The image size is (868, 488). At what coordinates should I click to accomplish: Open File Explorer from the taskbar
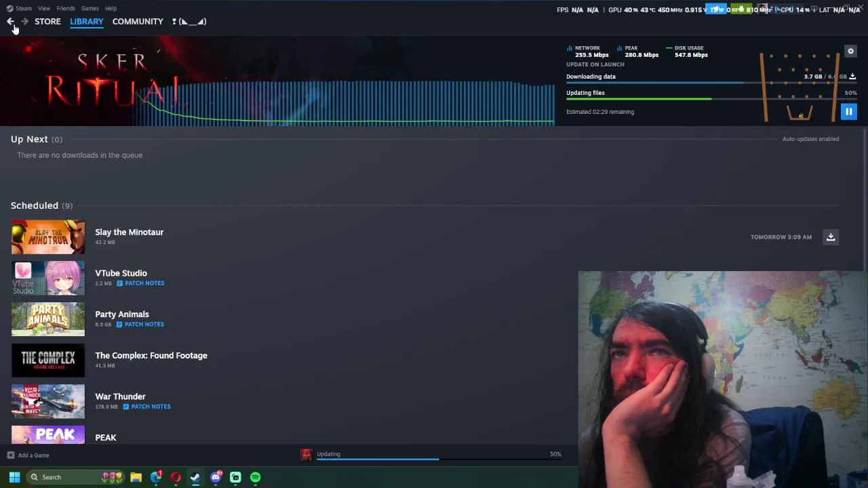[x=136, y=477]
